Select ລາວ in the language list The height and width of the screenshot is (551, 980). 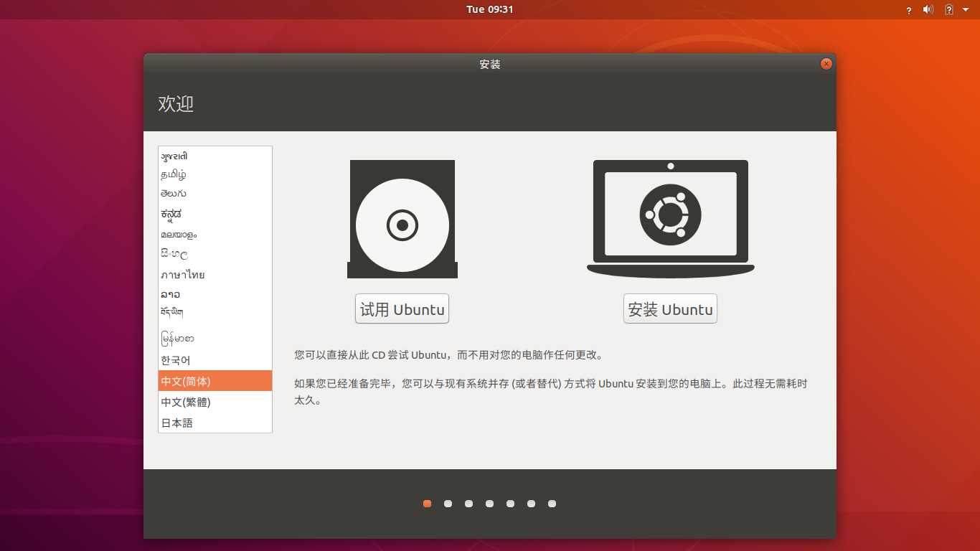(x=215, y=294)
